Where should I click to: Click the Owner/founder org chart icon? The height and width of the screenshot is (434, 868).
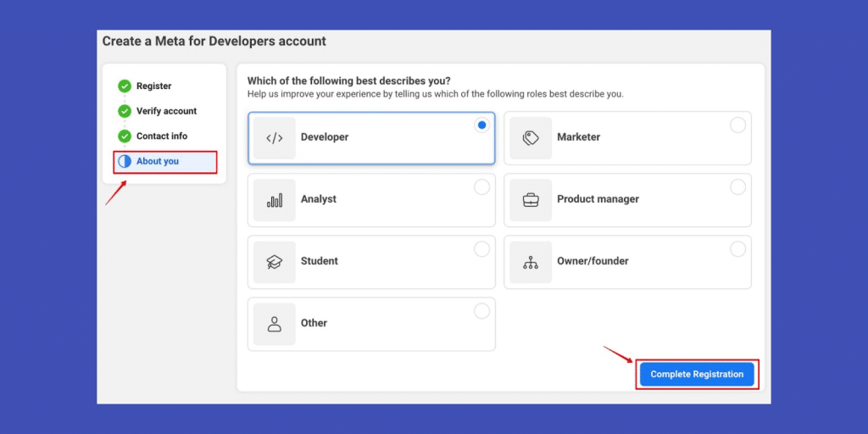[x=531, y=263]
